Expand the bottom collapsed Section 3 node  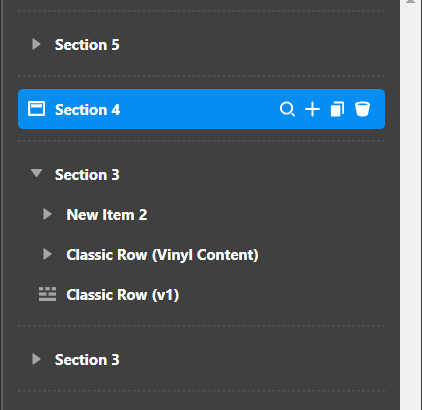(x=36, y=359)
